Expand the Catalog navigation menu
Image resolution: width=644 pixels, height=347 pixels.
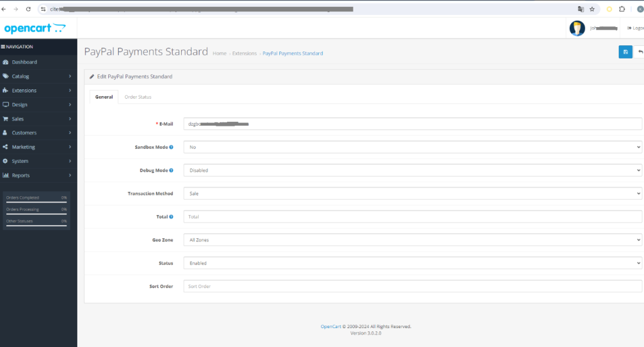38,76
